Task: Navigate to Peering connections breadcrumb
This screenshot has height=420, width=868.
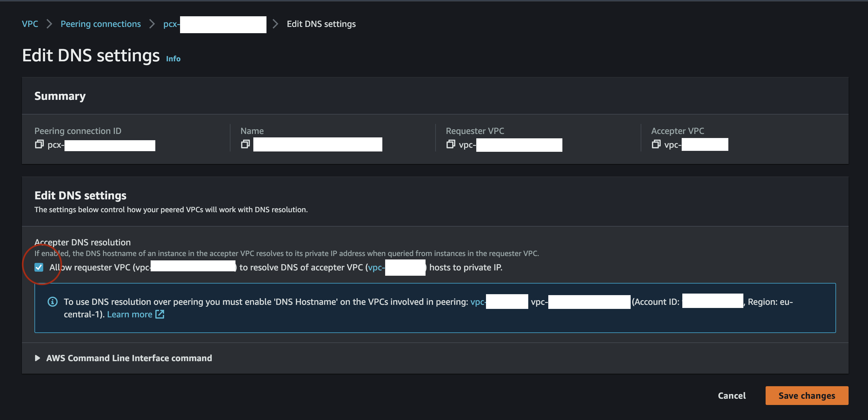Action: (101, 23)
